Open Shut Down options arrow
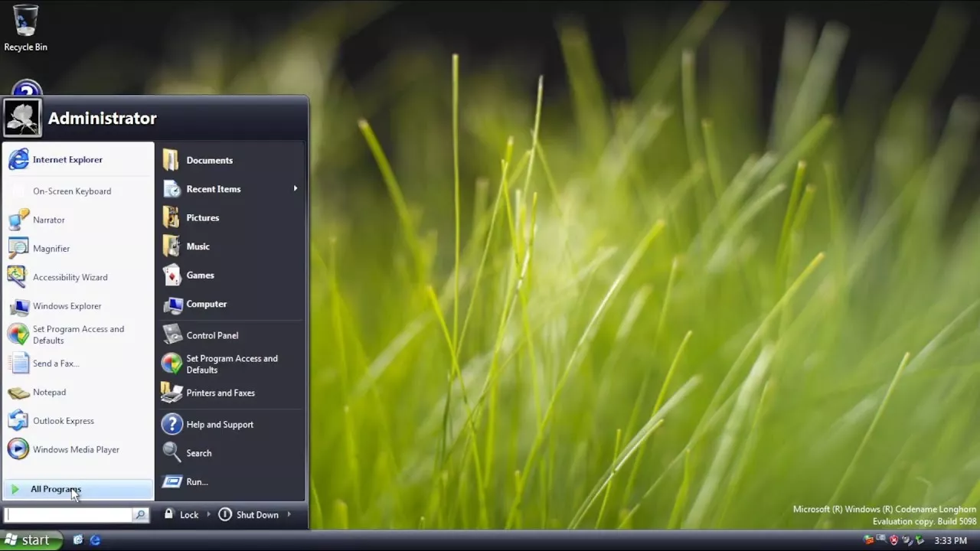 pos(289,515)
